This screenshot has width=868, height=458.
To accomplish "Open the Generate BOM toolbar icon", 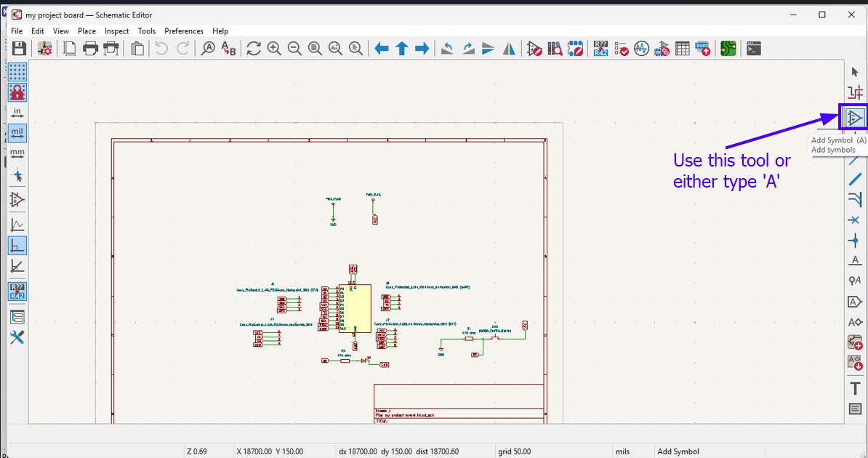I will click(702, 48).
